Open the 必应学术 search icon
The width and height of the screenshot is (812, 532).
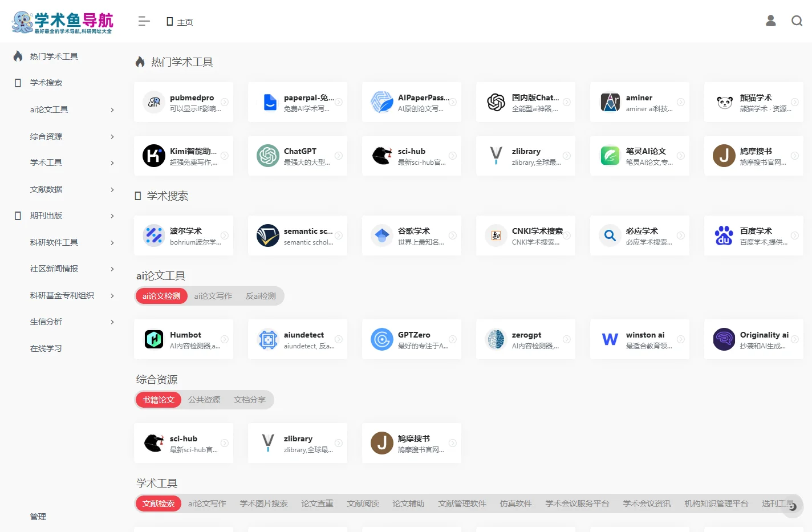(610, 235)
